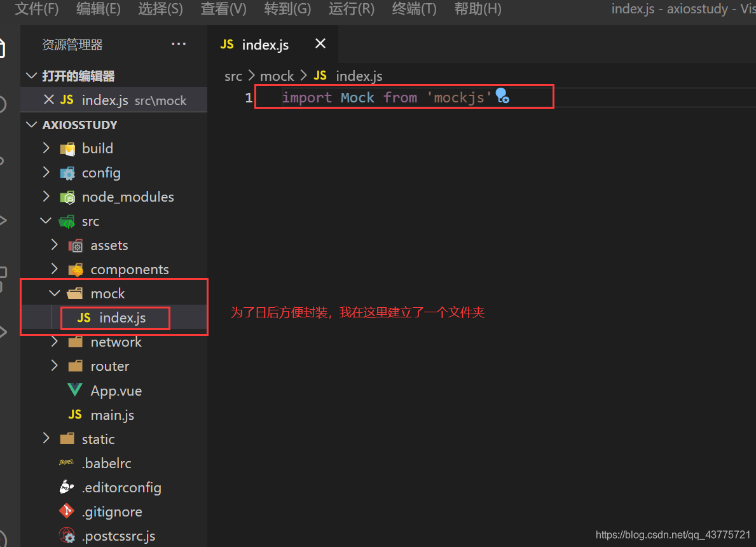
Task: Click the Babel icon of .babelrc
Action: click(x=66, y=462)
